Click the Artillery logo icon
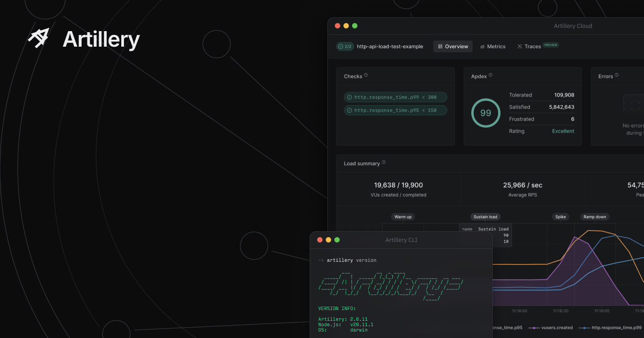This screenshot has width=644, height=338. click(39, 39)
